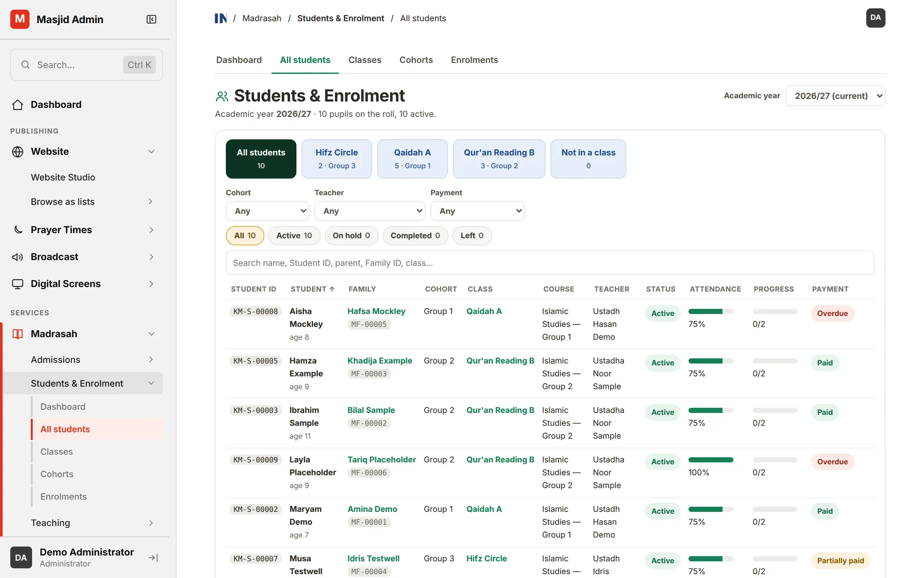
Task: Switch to the Classes tab
Action: [365, 60]
